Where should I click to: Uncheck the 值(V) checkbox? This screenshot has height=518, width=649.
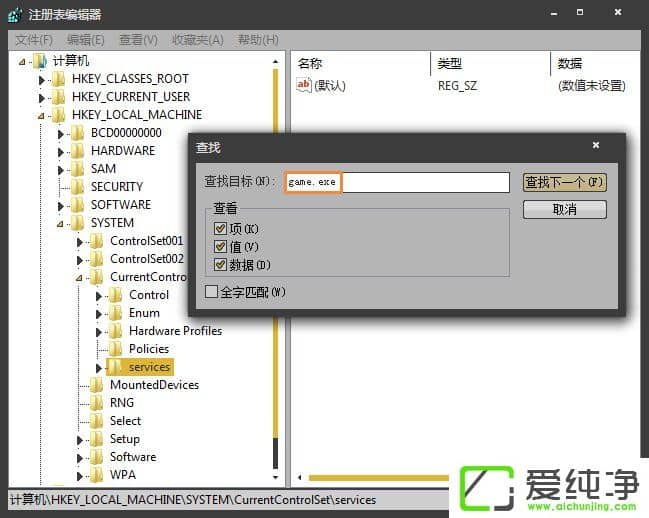[x=221, y=247]
